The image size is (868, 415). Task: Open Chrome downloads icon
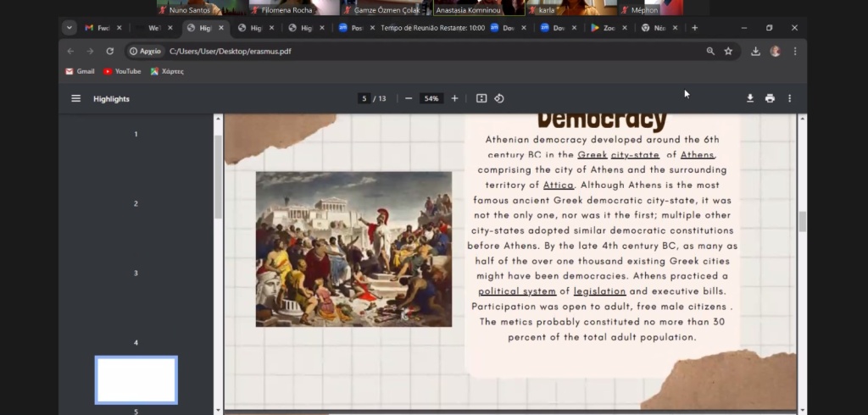(755, 51)
